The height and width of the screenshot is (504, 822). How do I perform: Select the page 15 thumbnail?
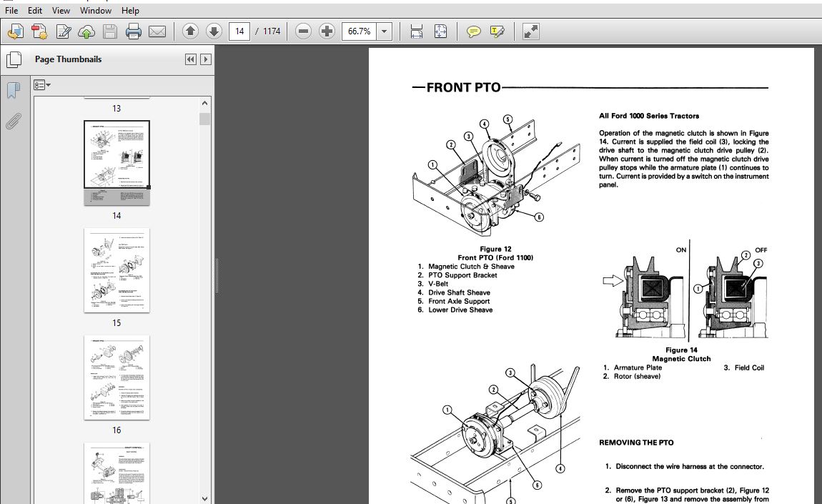pyautogui.click(x=117, y=270)
